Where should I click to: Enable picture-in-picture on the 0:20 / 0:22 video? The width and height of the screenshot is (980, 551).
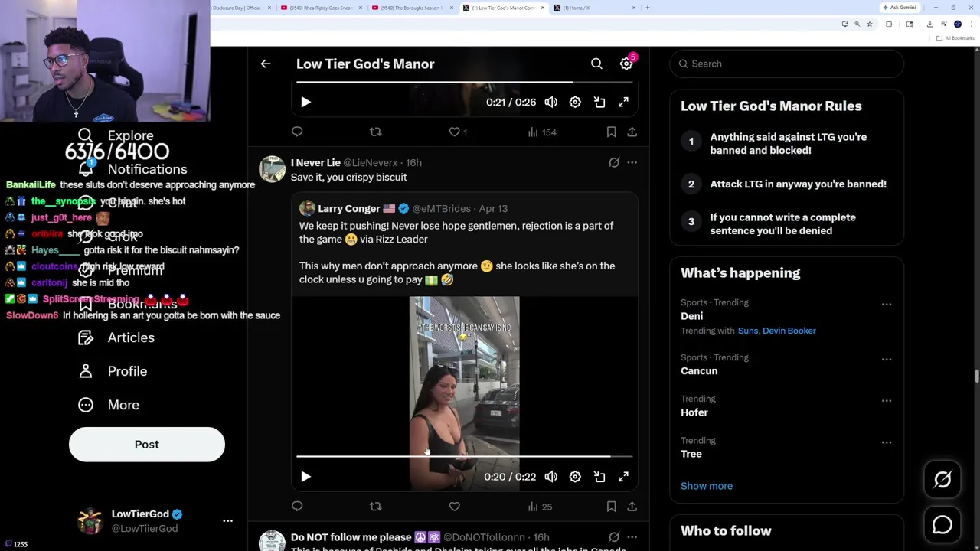(599, 476)
